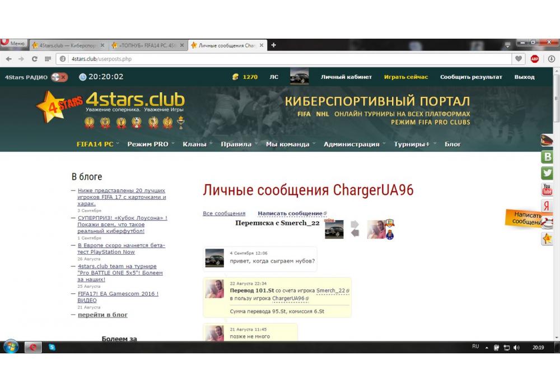The height and width of the screenshot is (392, 560).
Task: Open the car avatar thumbnail in top bar
Action: click(300, 77)
